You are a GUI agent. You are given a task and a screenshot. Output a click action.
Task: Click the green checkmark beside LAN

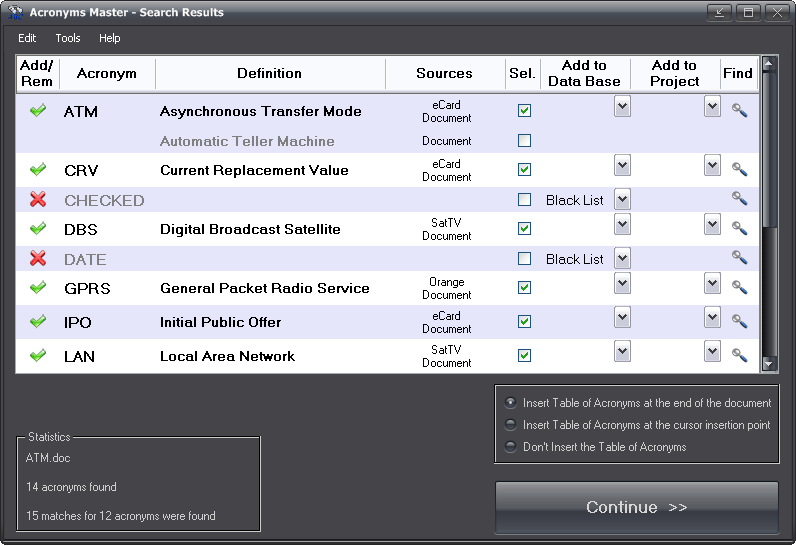tap(38, 356)
